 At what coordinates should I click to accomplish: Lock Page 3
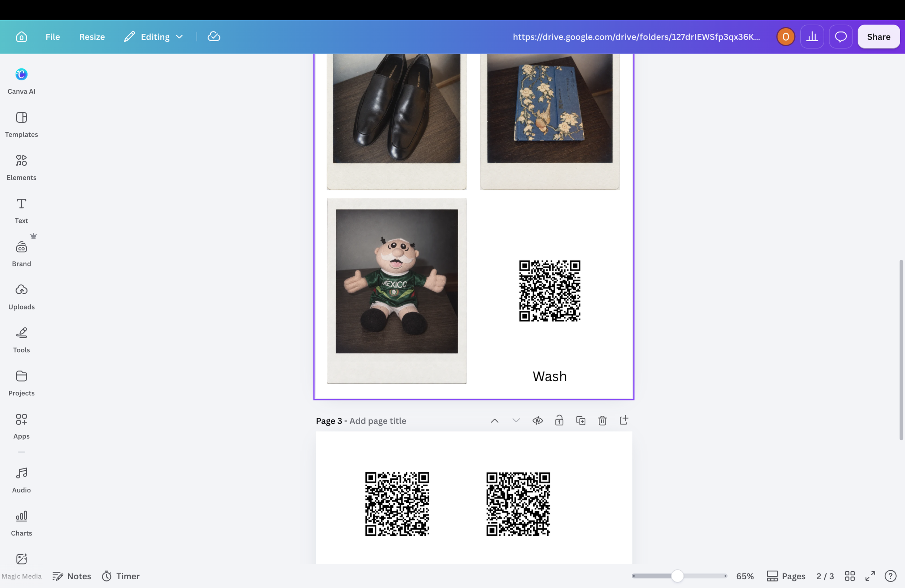click(x=559, y=421)
